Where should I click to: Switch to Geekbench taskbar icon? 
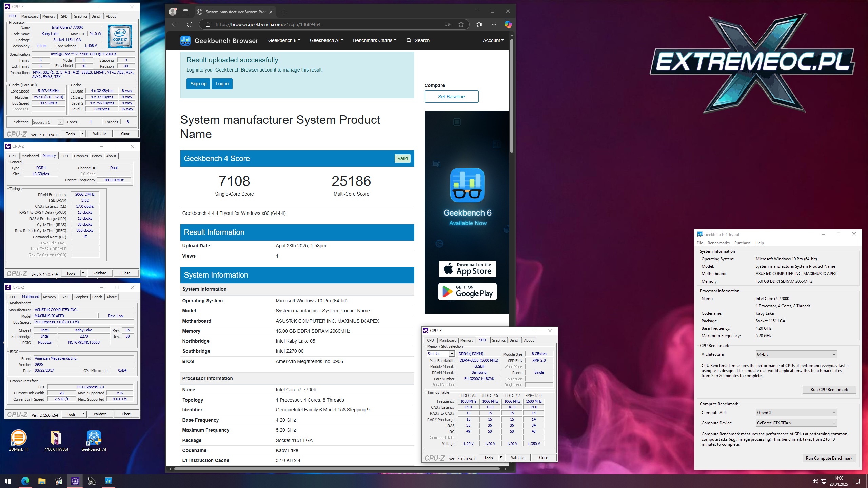[108, 481]
